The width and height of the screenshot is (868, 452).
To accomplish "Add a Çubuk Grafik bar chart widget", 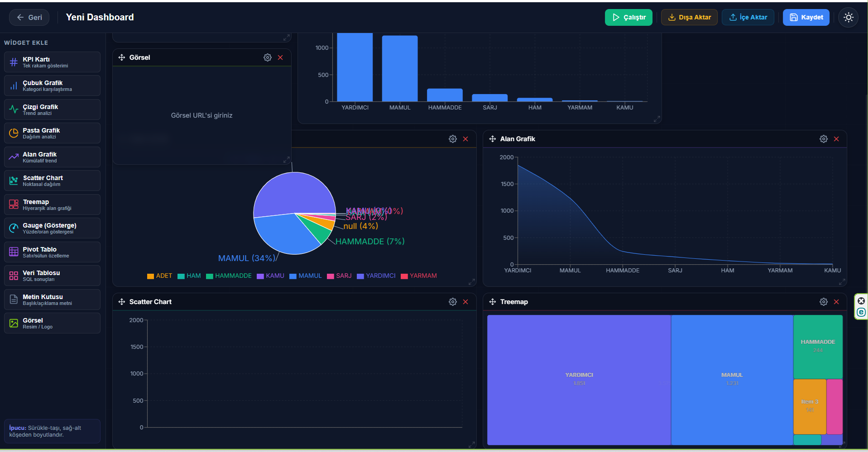I will pos(52,86).
